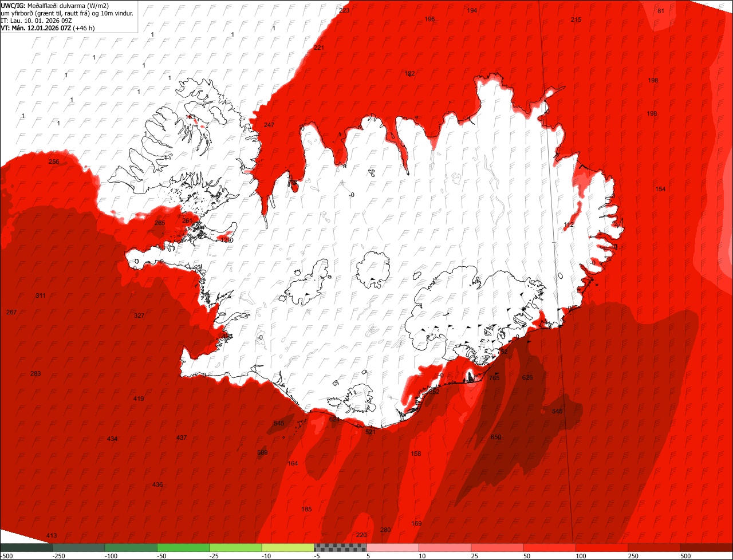Select the value 154 east of Iceland
This screenshot has width=733, height=560.
point(660,190)
